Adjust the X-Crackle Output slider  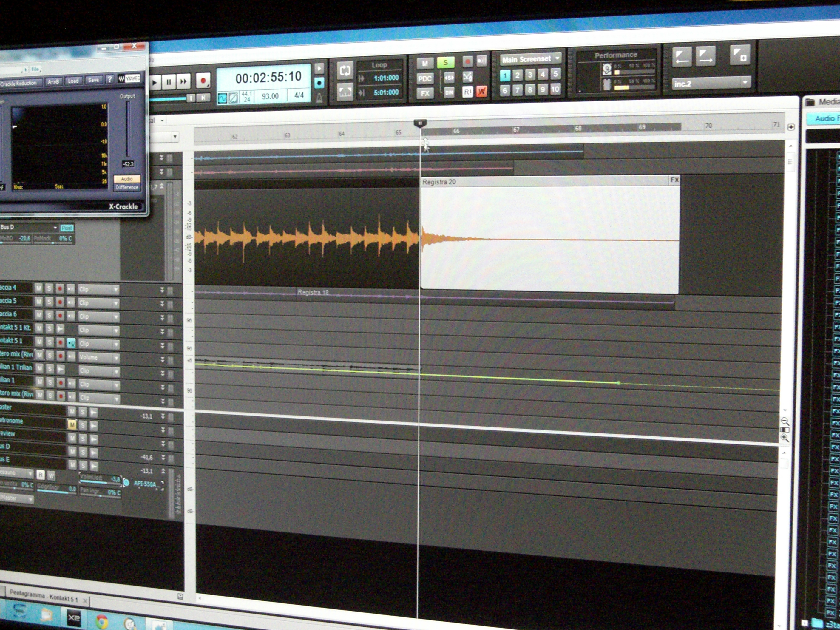coord(128,129)
